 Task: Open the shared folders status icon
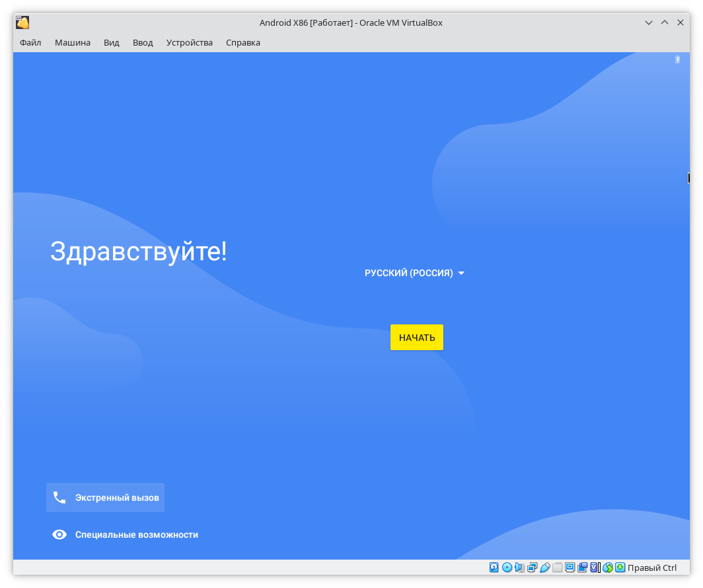pyautogui.click(x=557, y=568)
